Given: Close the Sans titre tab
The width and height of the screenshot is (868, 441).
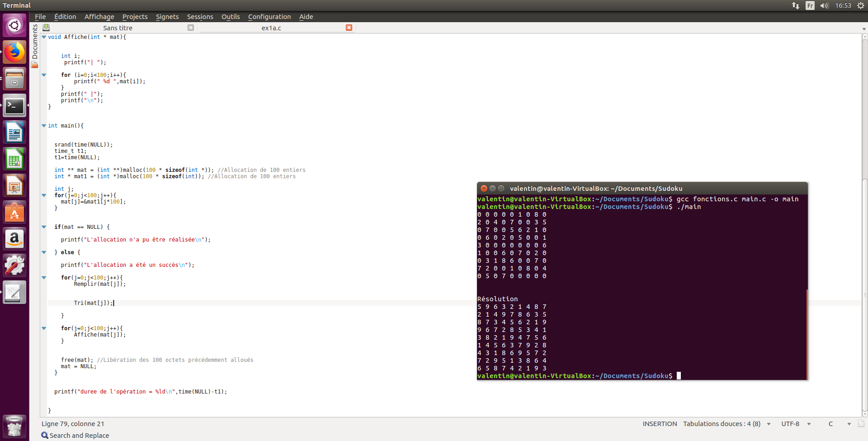Looking at the screenshot, I should coord(191,28).
